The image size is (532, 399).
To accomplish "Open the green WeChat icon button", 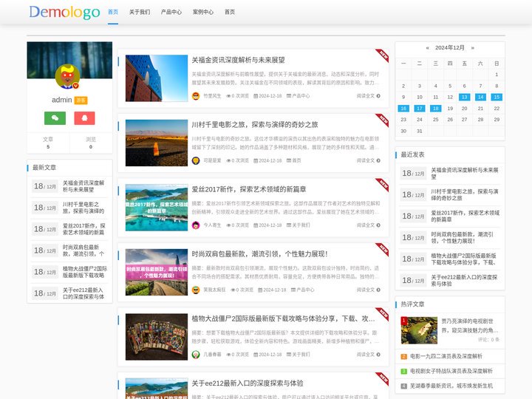I will [x=55, y=118].
